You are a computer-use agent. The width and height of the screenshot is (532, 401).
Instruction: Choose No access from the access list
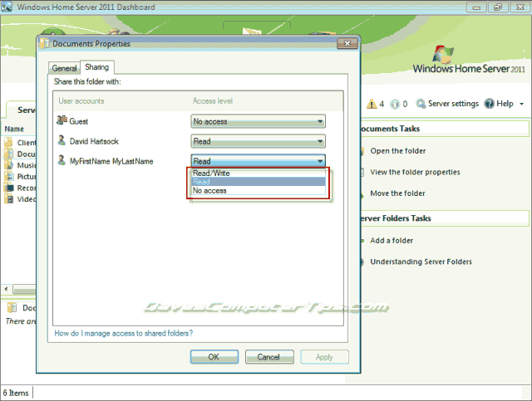[258, 190]
